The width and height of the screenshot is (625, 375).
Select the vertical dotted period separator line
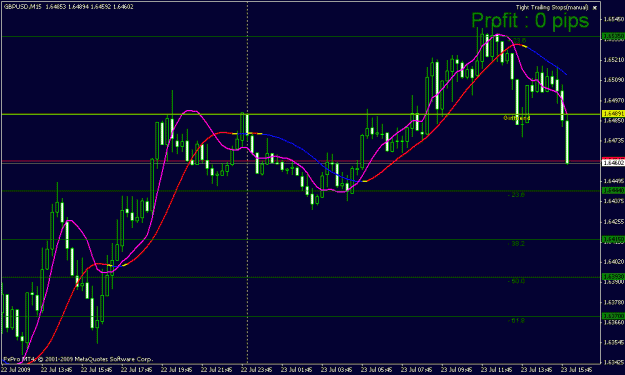pos(248,183)
